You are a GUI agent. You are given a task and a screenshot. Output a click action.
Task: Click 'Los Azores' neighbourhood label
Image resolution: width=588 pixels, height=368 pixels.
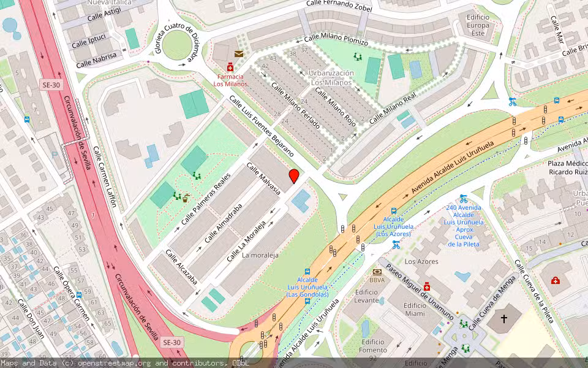click(421, 261)
